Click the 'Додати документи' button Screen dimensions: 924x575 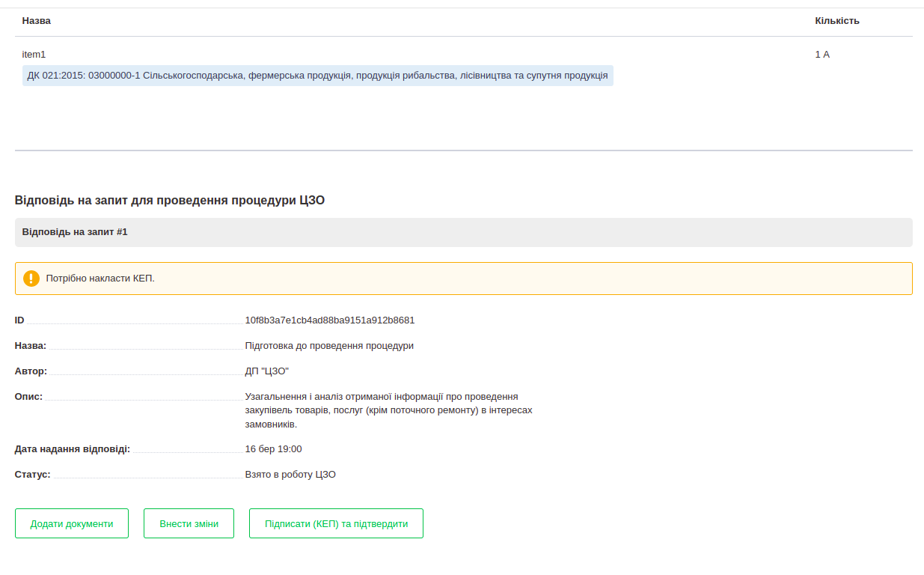click(72, 523)
